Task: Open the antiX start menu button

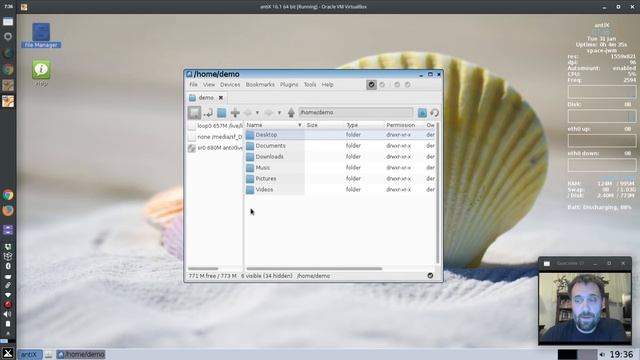Action: click(x=29, y=354)
